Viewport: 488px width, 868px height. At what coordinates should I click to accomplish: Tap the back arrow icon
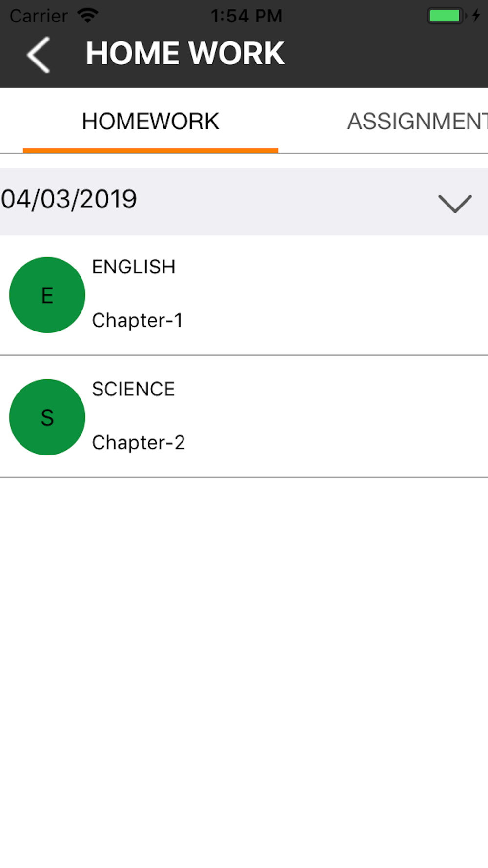(39, 55)
